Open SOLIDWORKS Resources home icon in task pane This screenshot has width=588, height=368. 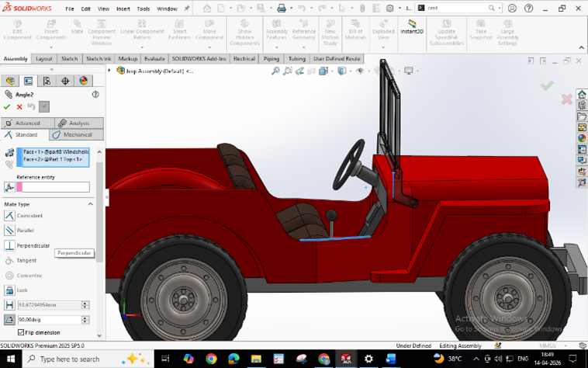click(x=582, y=94)
